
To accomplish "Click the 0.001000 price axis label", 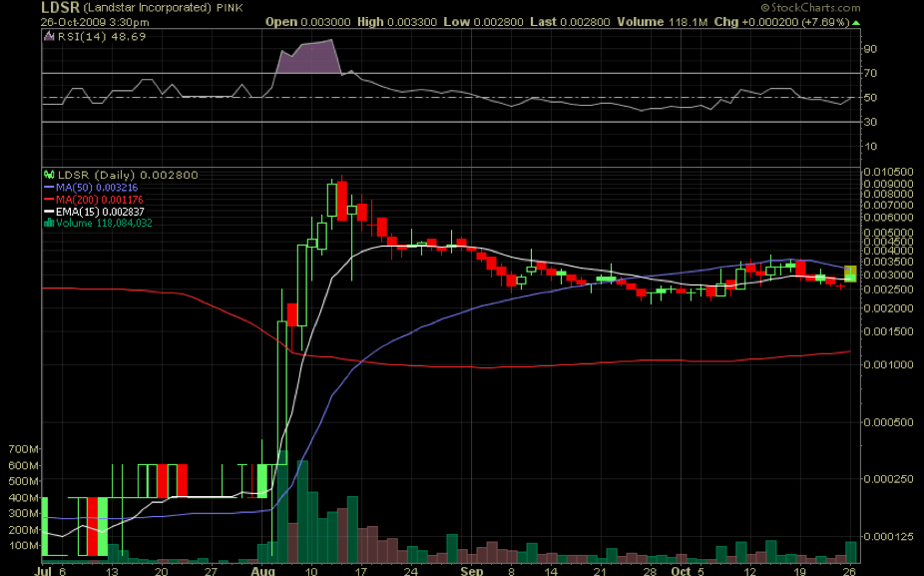I will pyautogui.click(x=888, y=365).
